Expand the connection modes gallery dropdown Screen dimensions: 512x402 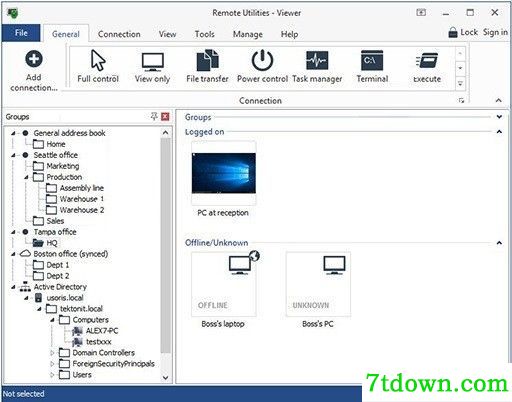(460, 83)
